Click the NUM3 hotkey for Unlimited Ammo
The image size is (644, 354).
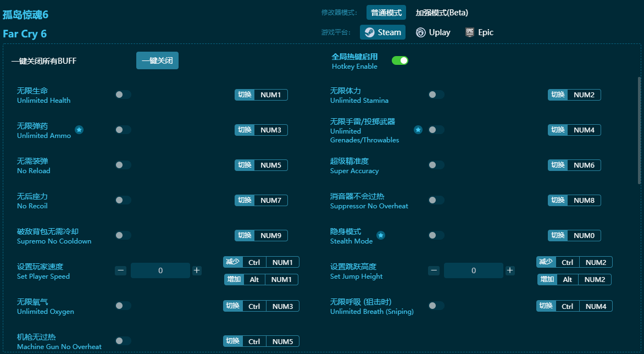(261, 130)
